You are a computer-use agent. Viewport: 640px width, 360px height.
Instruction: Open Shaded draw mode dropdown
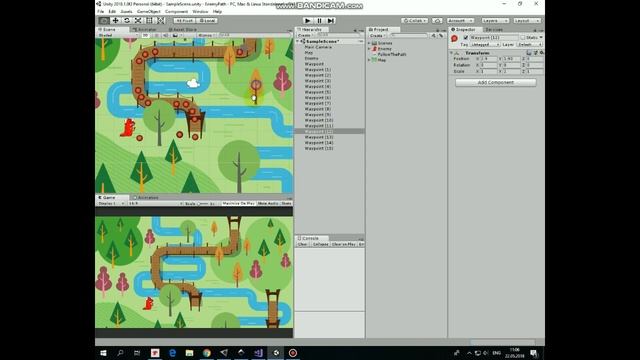tap(117, 36)
